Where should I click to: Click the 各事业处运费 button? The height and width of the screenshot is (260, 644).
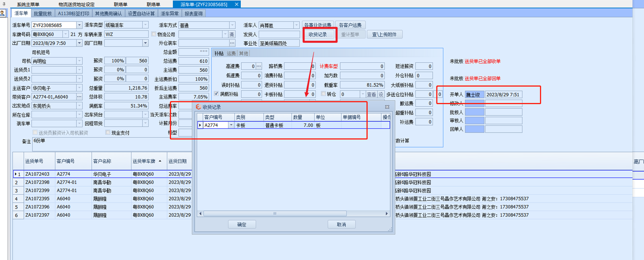[317, 25]
